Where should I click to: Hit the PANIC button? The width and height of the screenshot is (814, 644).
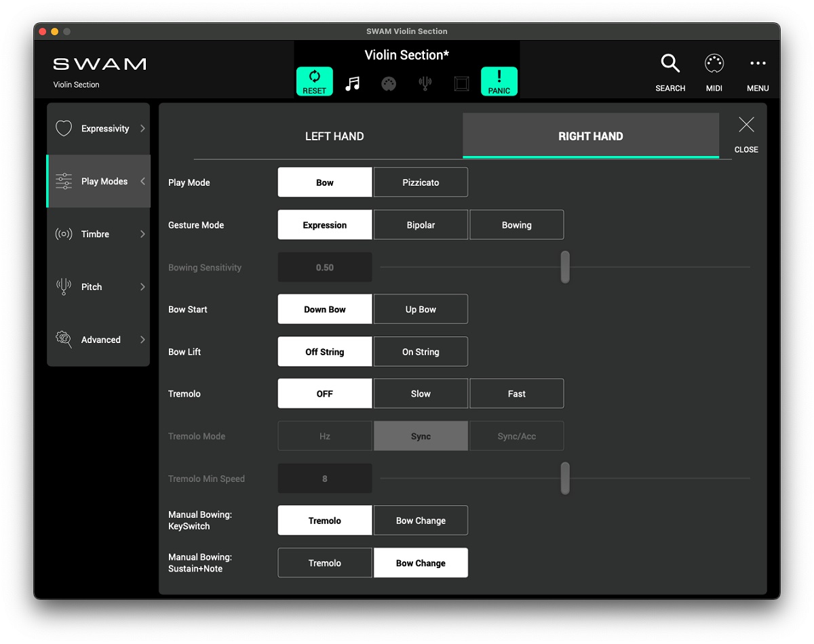coord(499,81)
